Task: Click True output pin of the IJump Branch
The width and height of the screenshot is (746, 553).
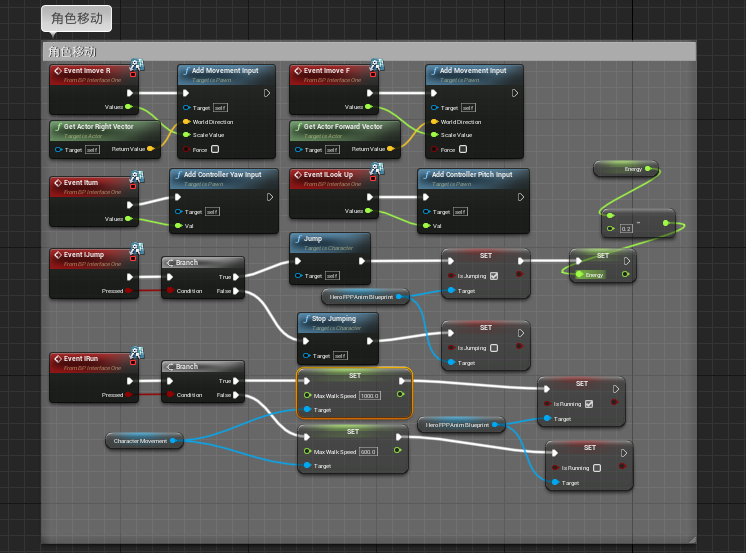Action: (x=236, y=277)
